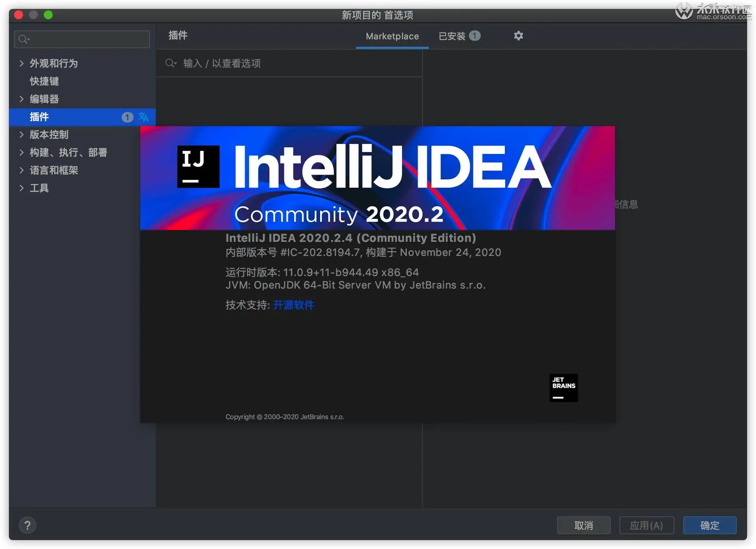Expand the 版本控制 section
Screen dimensions: 756x549
(22, 135)
